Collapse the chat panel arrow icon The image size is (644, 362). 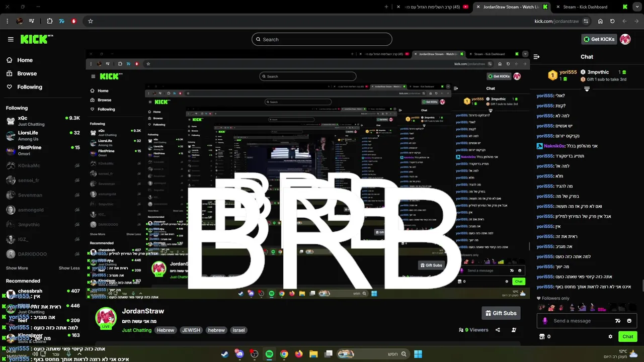(x=536, y=57)
